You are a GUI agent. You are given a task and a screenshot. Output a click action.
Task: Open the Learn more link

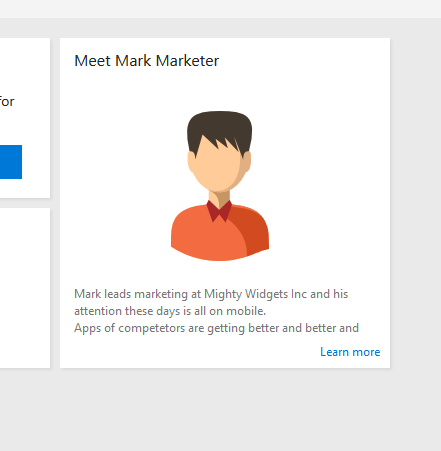pos(350,352)
